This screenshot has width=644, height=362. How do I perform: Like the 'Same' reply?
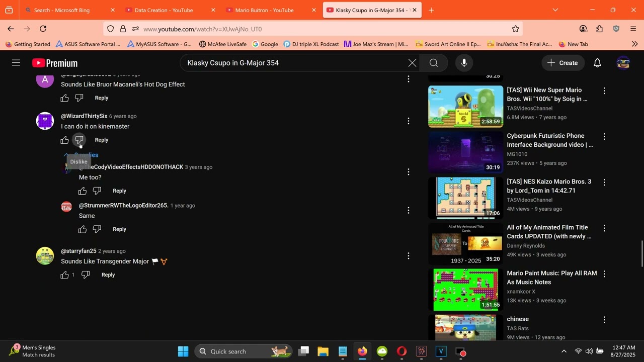[x=83, y=229]
